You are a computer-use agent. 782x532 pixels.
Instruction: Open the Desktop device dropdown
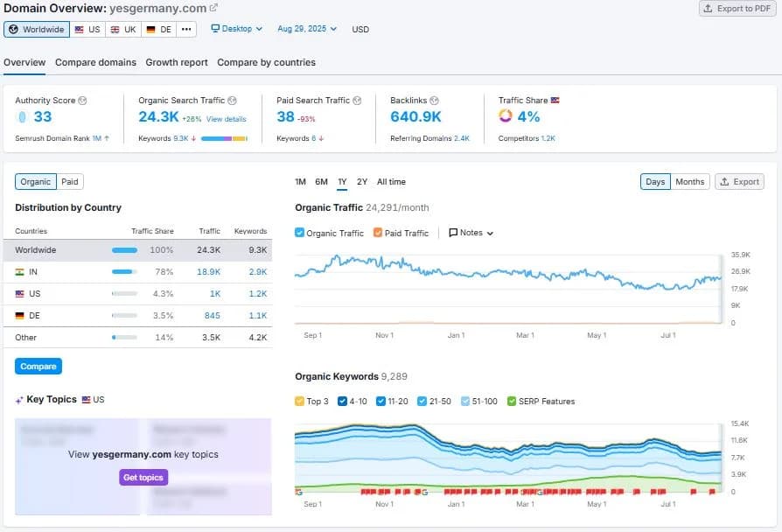[236, 29]
